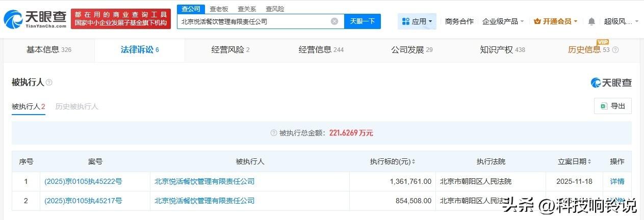Switch to 查关系 search tab
This screenshot has height=220, width=644.
click(x=247, y=9)
